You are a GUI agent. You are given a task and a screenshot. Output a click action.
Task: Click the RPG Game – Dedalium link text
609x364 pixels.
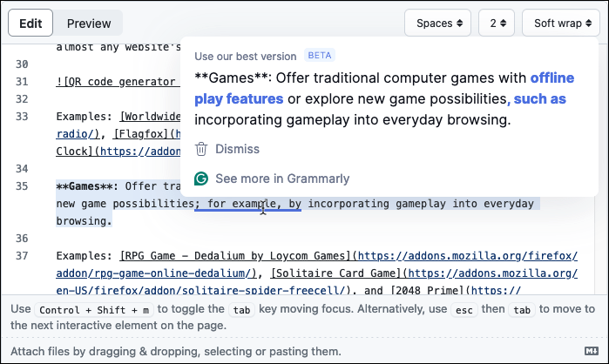[x=235, y=256]
